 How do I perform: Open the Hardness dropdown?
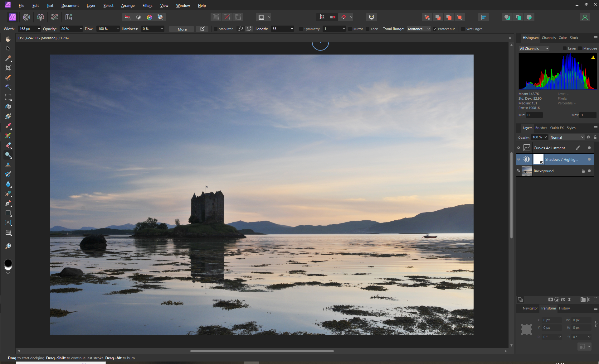[x=162, y=29]
